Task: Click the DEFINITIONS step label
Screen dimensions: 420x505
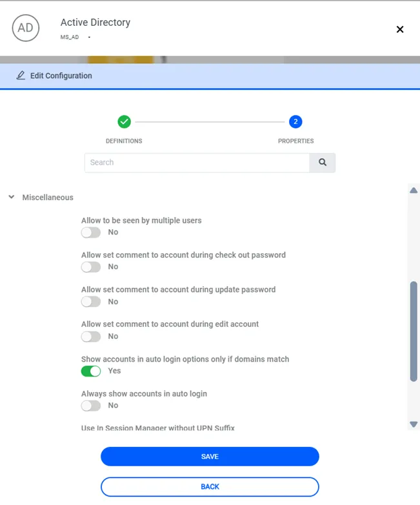Action: (x=124, y=141)
